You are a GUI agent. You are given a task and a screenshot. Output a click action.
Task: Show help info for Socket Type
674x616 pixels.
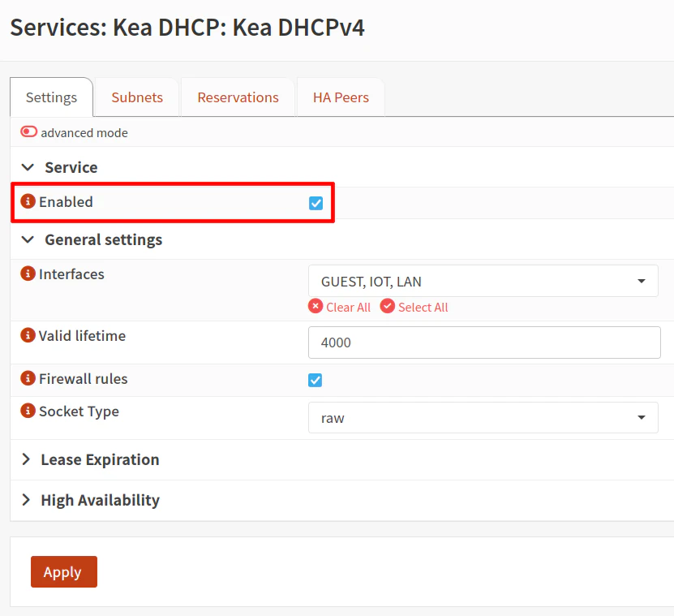(x=28, y=411)
